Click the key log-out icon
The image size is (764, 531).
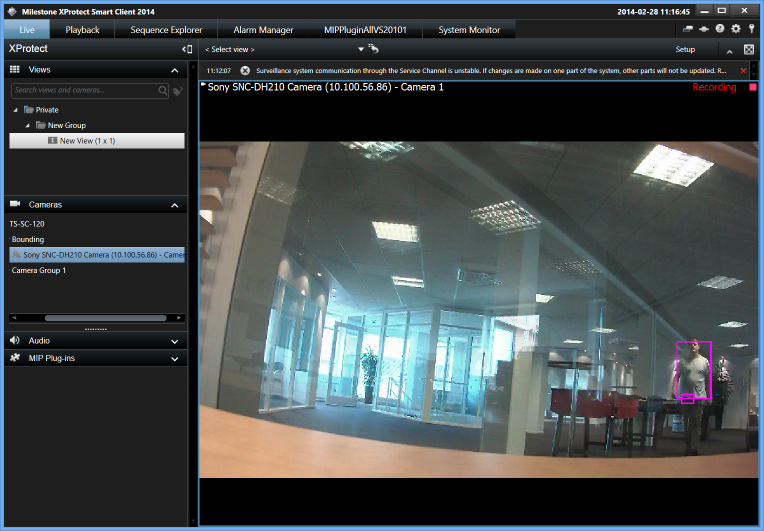tap(752, 29)
